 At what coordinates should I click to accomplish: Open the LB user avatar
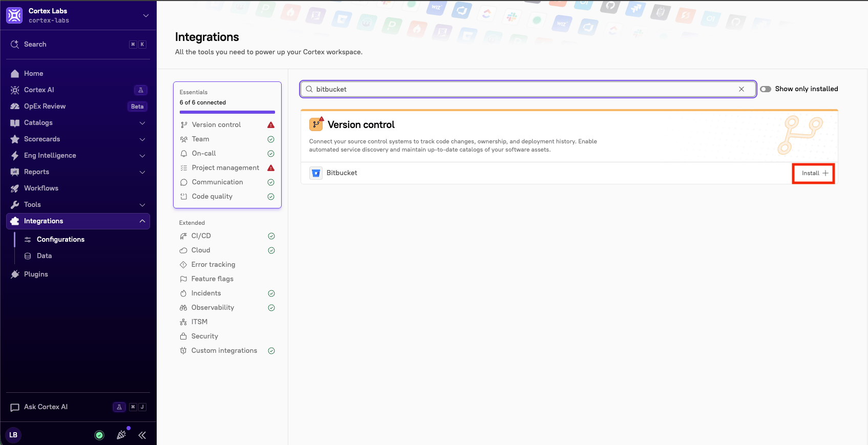(13, 435)
